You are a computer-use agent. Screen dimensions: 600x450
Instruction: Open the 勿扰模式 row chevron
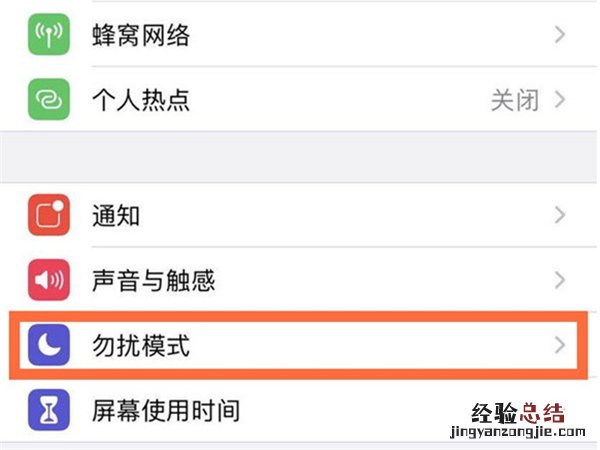click(559, 347)
